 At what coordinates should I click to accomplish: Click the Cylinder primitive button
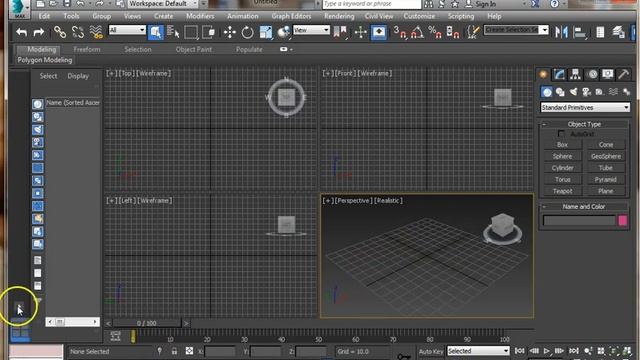562,168
